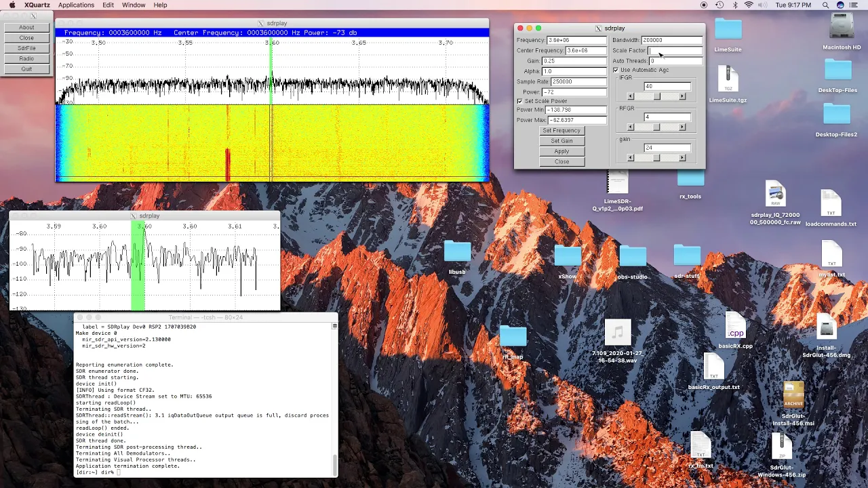Image resolution: width=868 pixels, height=488 pixels.
Task: Select the rx_fm.txt file icon
Action: (x=701, y=445)
